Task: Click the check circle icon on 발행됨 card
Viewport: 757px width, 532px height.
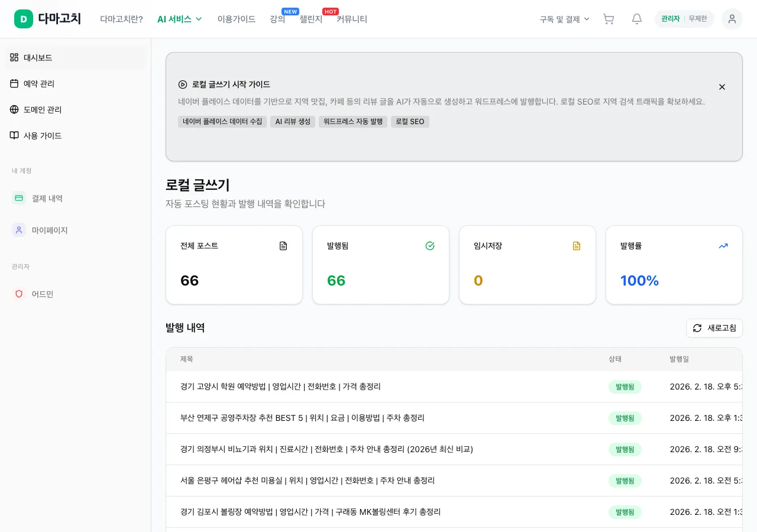Action: [x=430, y=246]
